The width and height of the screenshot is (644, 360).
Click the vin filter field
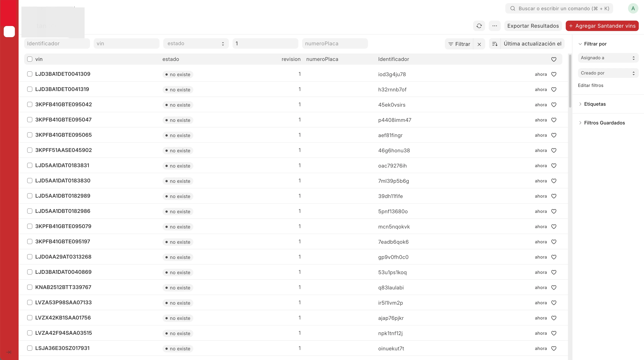pos(126,43)
